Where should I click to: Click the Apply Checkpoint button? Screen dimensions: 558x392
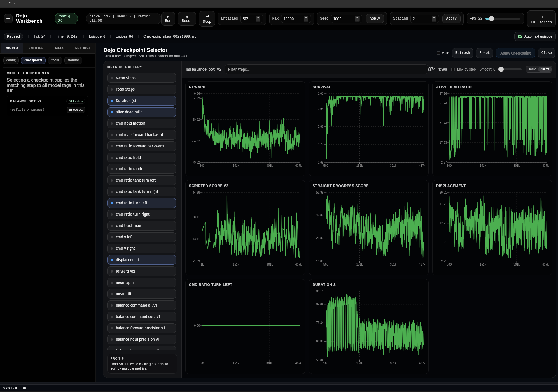[515, 53]
